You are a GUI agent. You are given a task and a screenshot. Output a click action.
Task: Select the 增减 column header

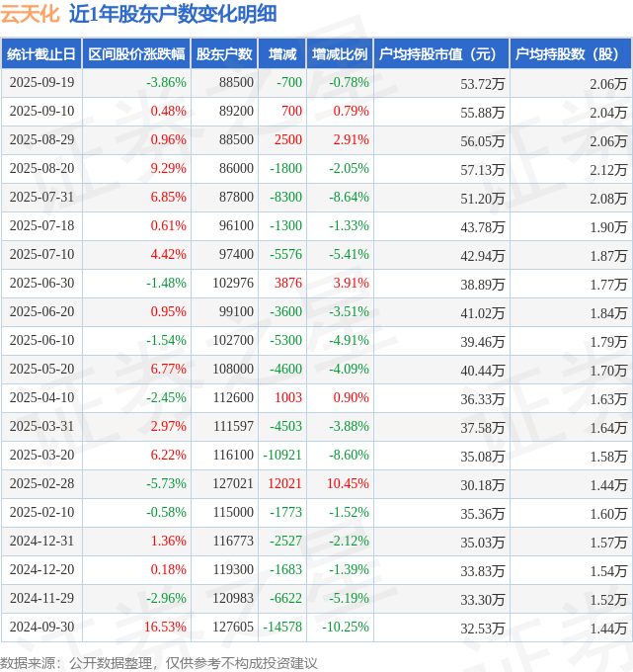pos(282,54)
